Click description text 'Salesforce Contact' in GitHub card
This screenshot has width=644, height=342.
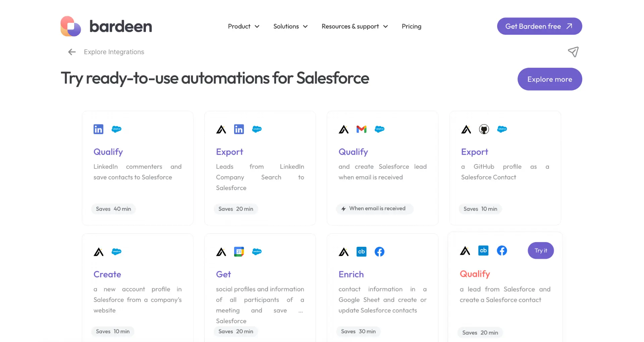[488, 177]
